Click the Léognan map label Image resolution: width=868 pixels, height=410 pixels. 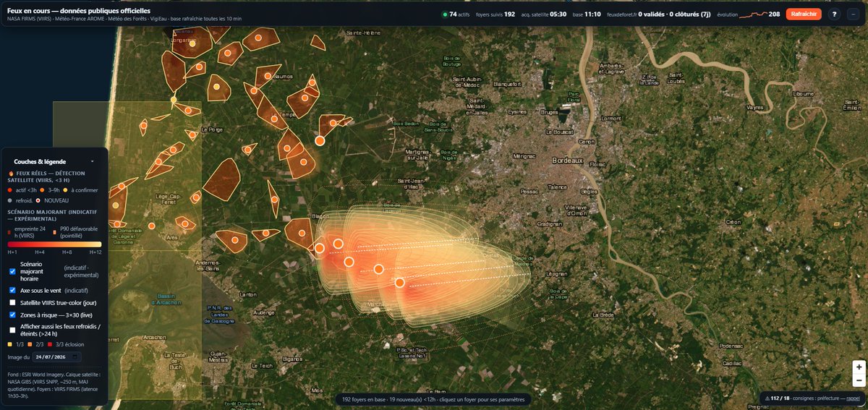coord(556,274)
